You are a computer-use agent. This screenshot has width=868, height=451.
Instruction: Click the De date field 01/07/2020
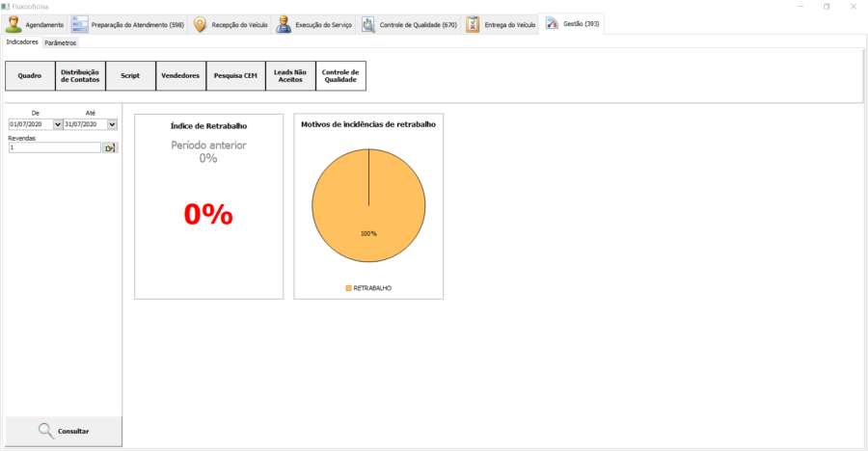coord(31,124)
